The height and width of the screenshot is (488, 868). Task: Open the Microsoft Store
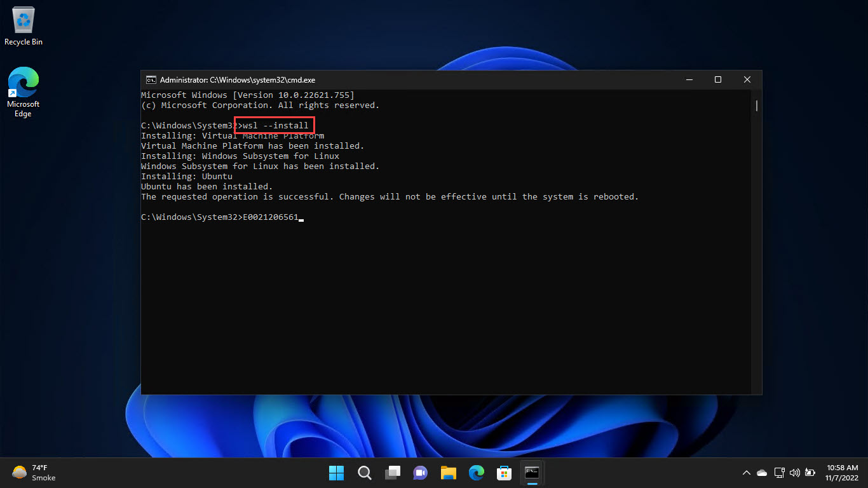504,473
